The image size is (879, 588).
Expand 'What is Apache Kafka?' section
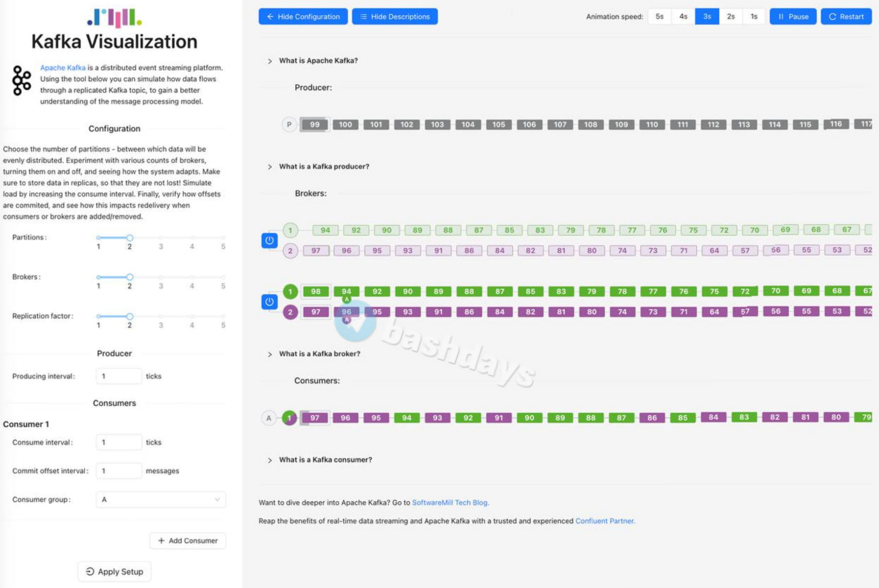318,61
